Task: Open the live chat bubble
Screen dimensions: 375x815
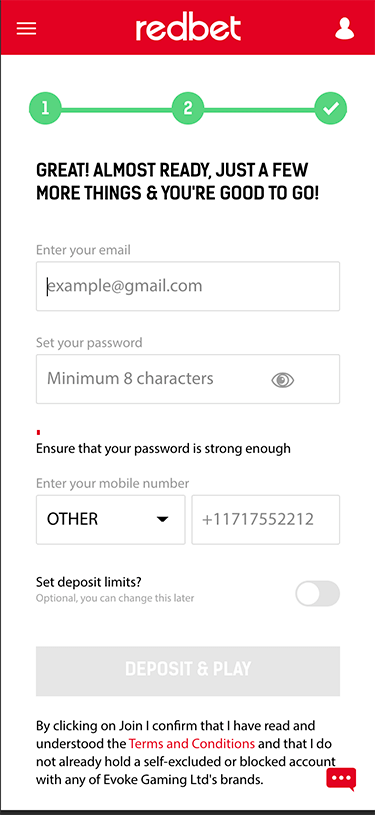Action: click(341, 779)
